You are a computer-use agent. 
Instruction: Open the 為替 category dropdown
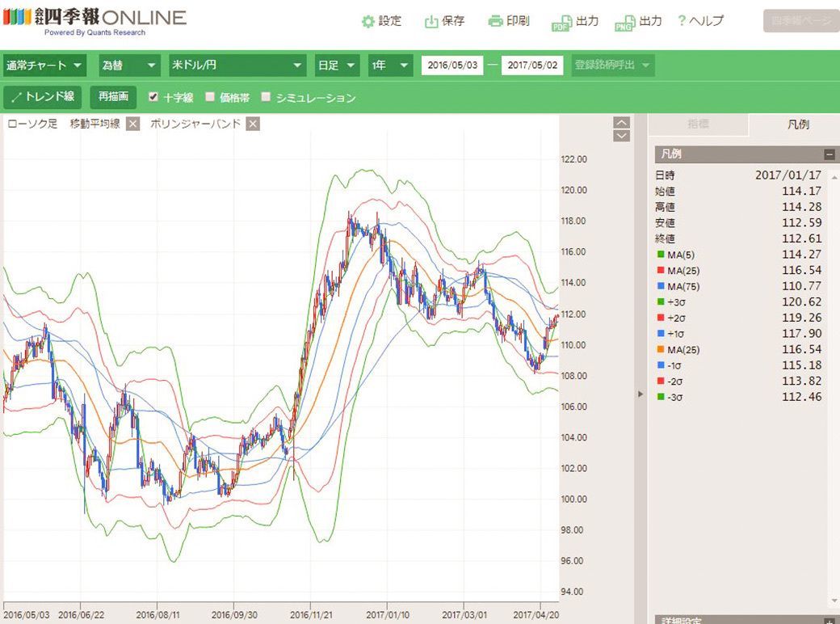(130, 65)
